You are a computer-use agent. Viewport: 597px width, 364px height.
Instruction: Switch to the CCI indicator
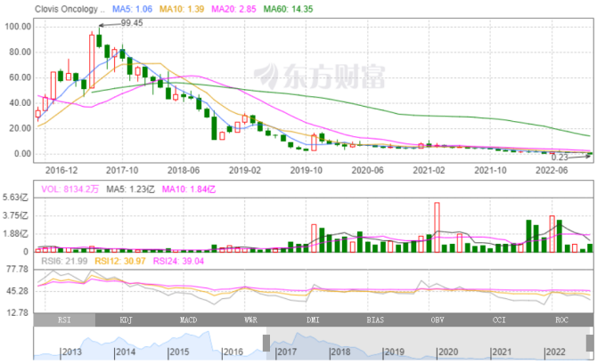tap(500, 318)
